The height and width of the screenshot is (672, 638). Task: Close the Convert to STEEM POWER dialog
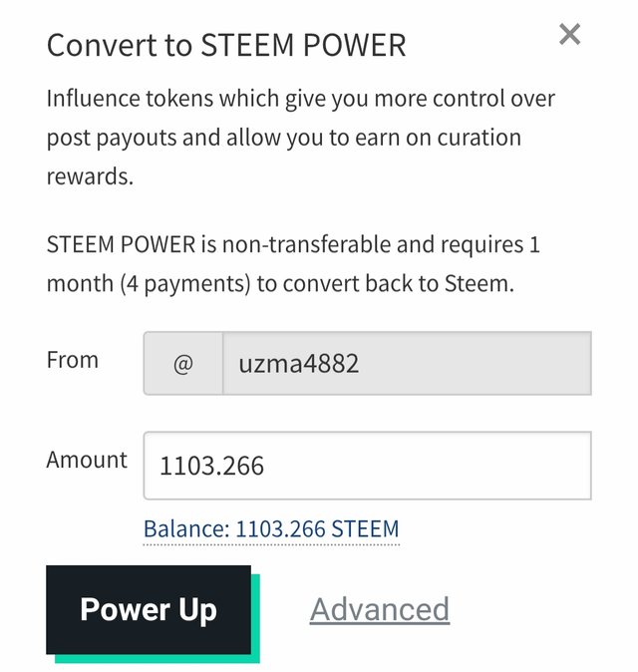(569, 35)
